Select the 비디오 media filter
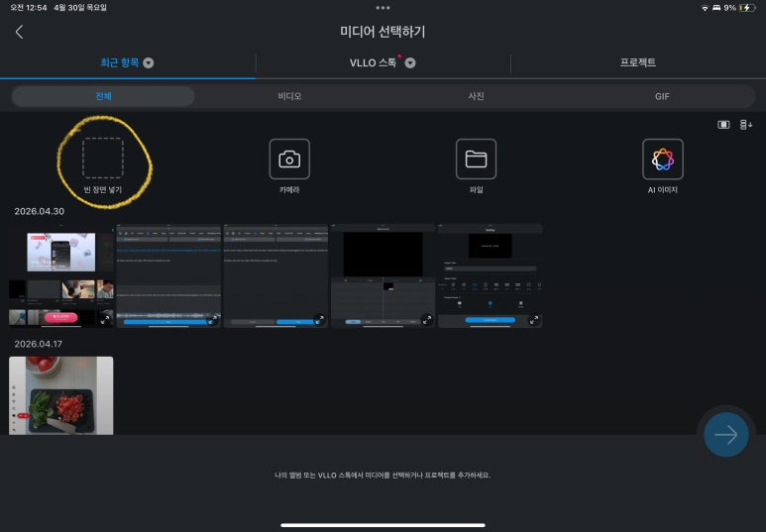Viewport: 766px width, 532px height. click(289, 96)
